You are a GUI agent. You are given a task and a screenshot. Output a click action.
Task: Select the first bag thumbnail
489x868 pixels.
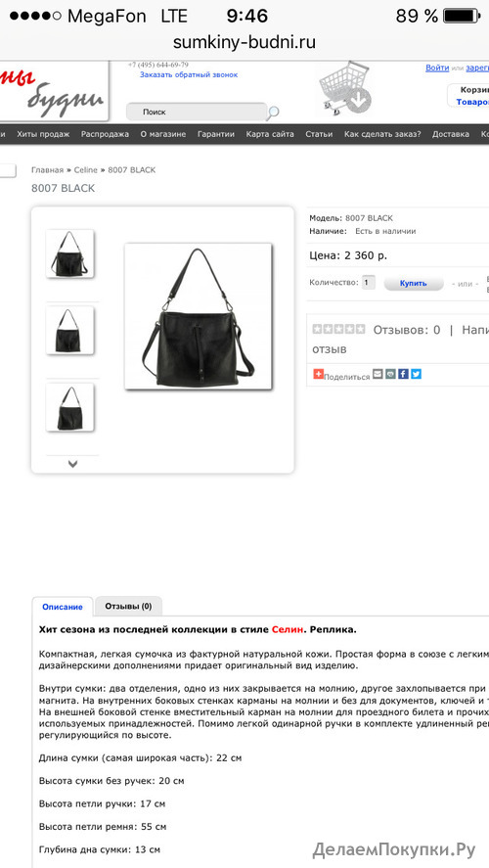click(69, 253)
